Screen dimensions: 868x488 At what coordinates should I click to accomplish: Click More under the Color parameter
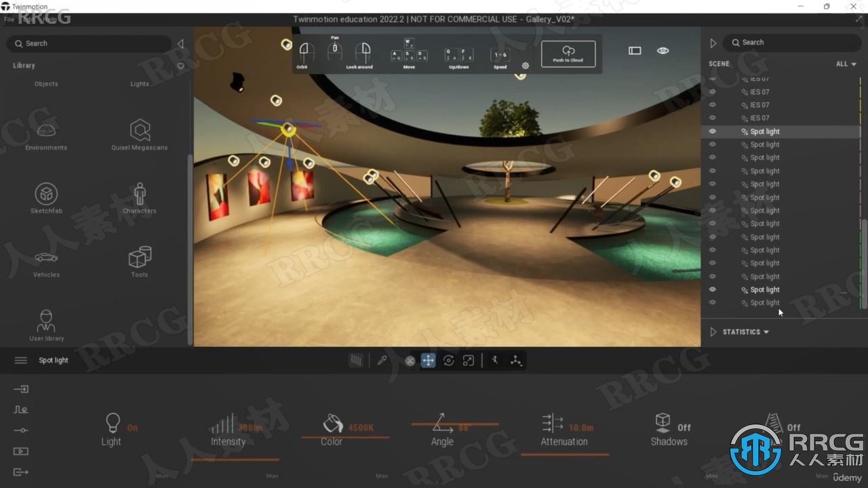[382, 476]
